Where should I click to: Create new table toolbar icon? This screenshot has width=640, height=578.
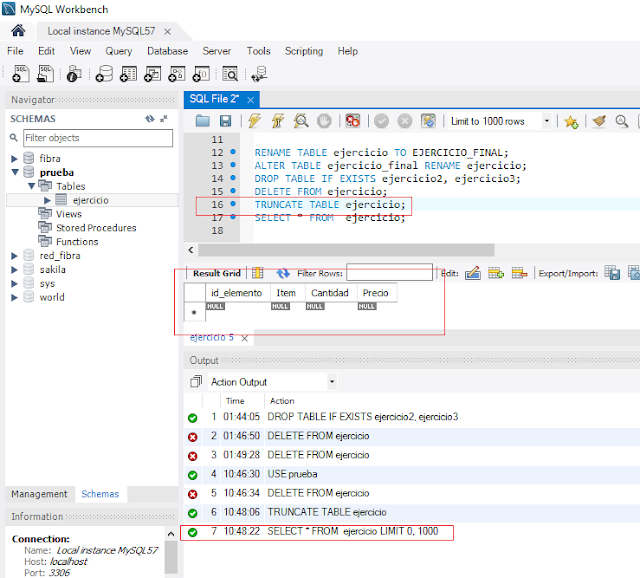(x=128, y=74)
